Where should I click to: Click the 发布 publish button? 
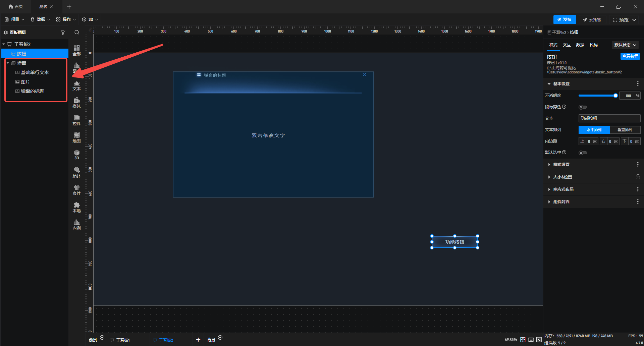pos(565,19)
